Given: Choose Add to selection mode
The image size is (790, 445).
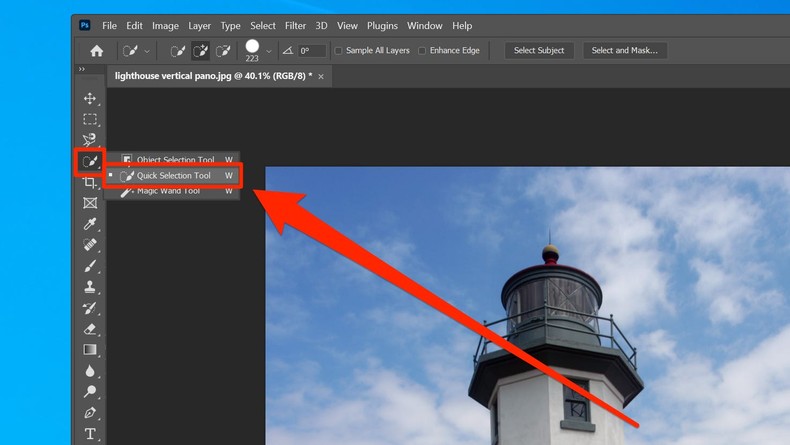Looking at the screenshot, I should tap(200, 51).
